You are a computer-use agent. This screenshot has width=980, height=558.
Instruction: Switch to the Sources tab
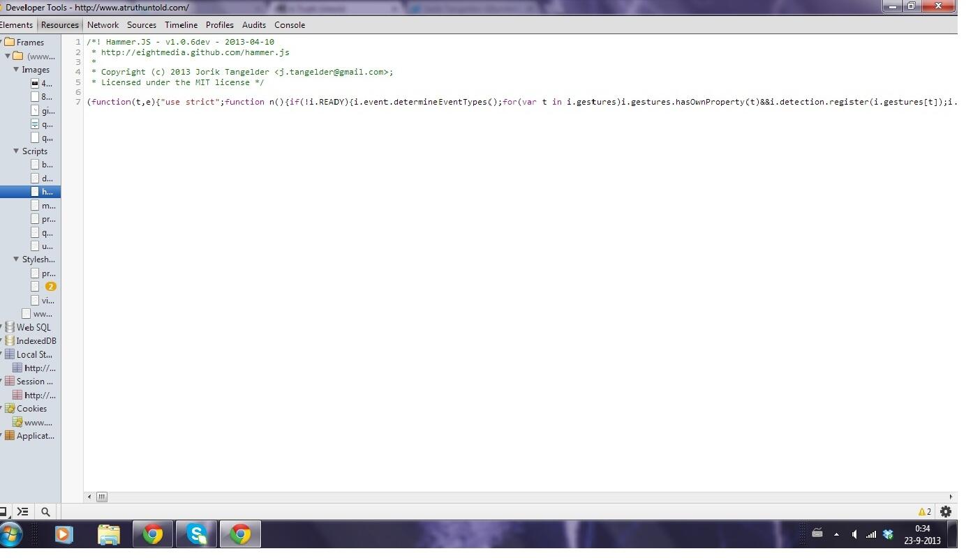pos(142,25)
